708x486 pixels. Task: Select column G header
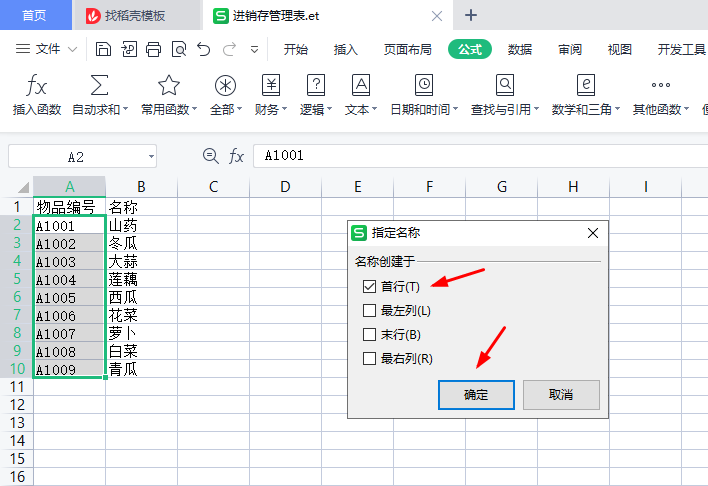(x=502, y=187)
